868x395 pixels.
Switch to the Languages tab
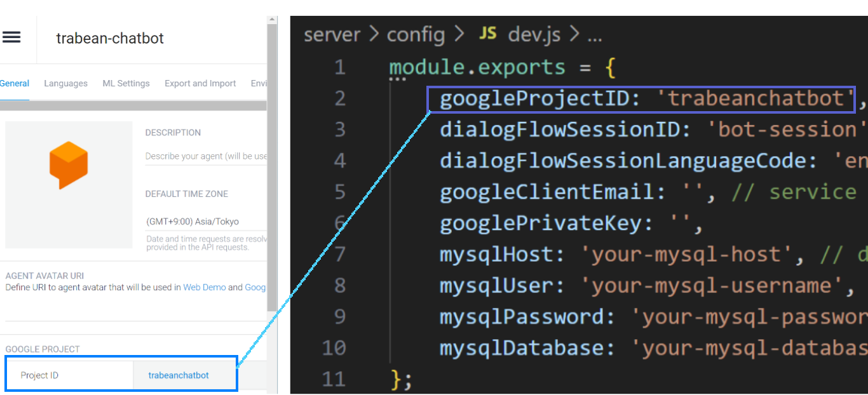[x=65, y=83]
